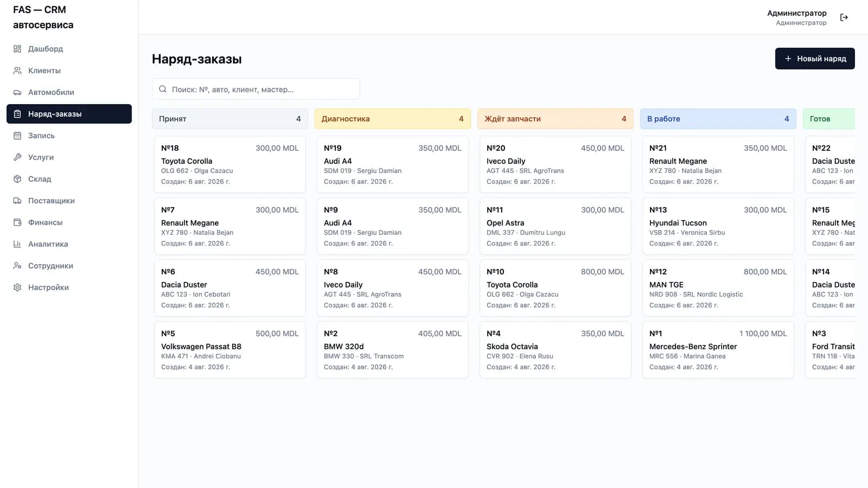Go to Клиенты section
This screenshot has height=488, width=868.
click(69, 70)
